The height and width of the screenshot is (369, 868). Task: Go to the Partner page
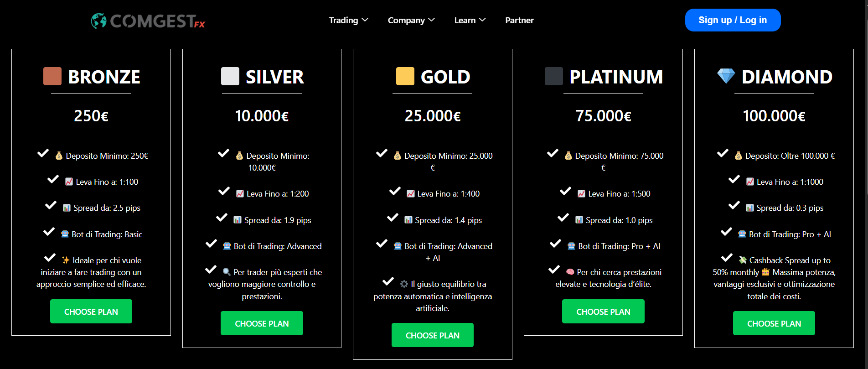(x=519, y=21)
